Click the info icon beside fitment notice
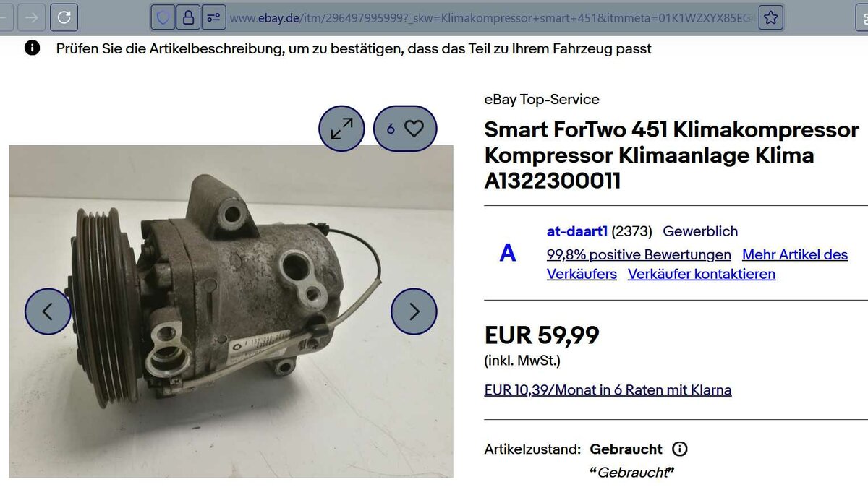868x495 pixels. click(x=33, y=48)
